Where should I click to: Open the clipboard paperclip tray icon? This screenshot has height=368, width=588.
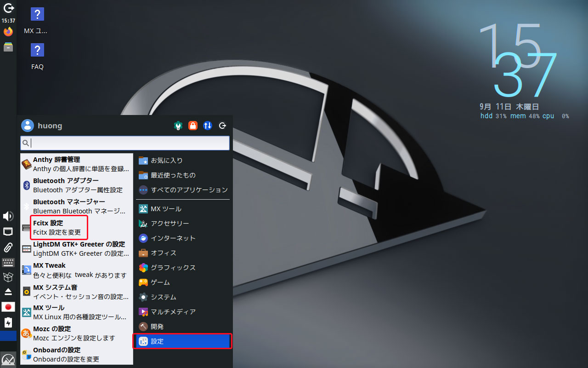8,247
